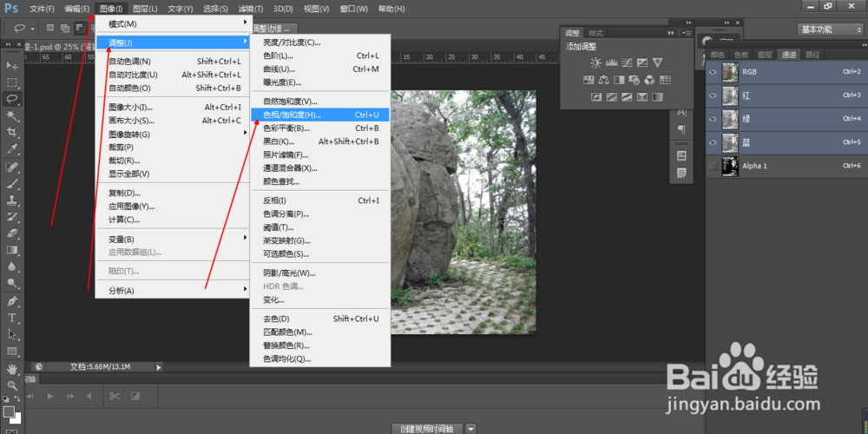Enable Subtract from Selection mode button
This screenshot has width=868, height=434.
pyautogui.click(x=80, y=28)
